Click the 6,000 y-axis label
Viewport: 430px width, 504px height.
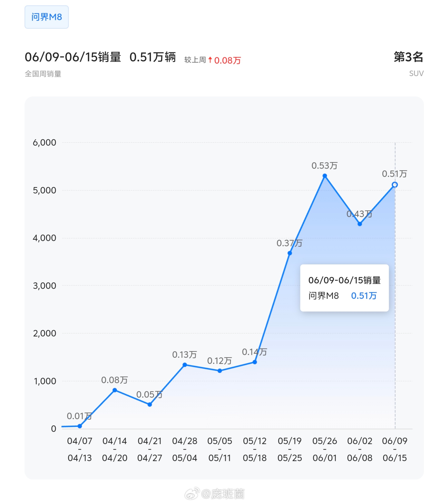point(44,143)
